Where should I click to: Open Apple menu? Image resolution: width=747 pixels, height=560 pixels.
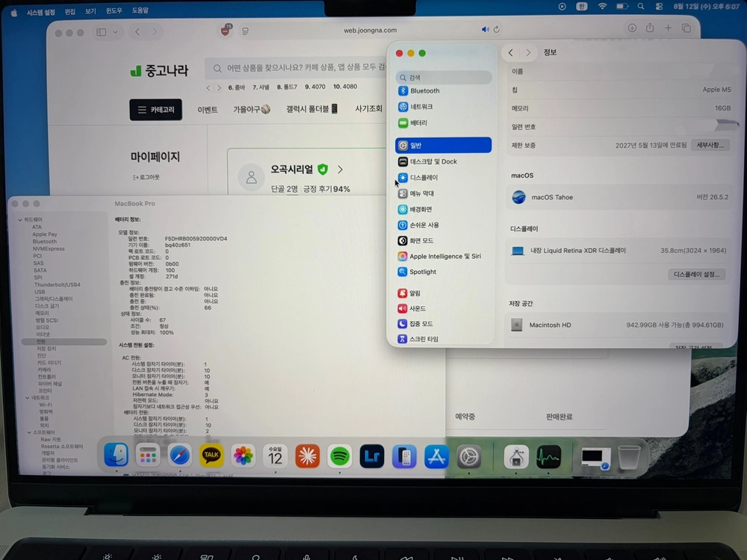coord(13,13)
